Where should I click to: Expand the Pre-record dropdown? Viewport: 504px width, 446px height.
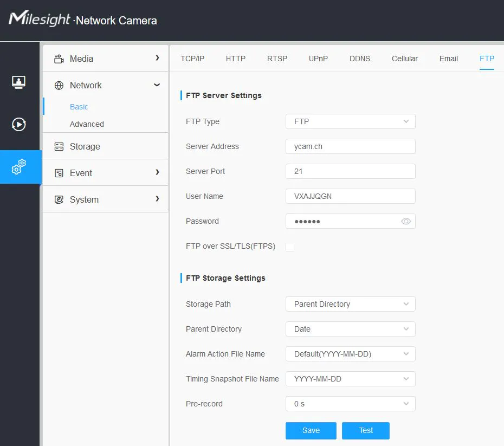pos(350,404)
